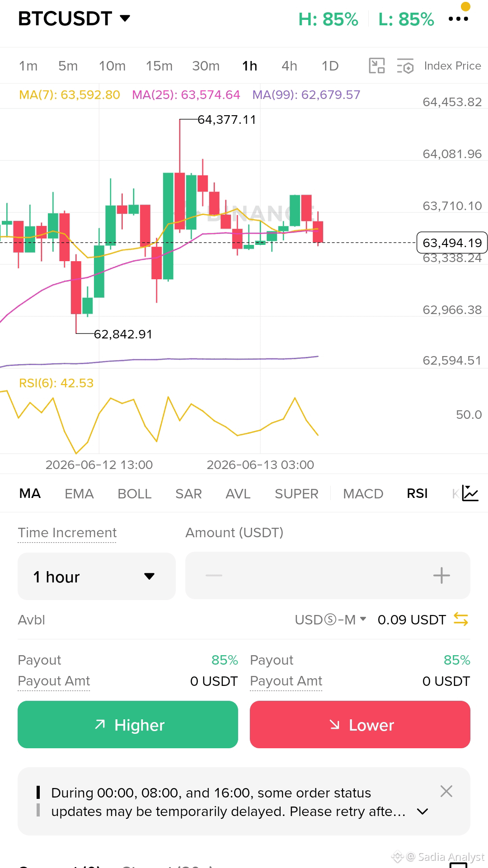488x868 pixels.
Task: Click the MA(7): 63,592.80 value
Action: pos(70,95)
